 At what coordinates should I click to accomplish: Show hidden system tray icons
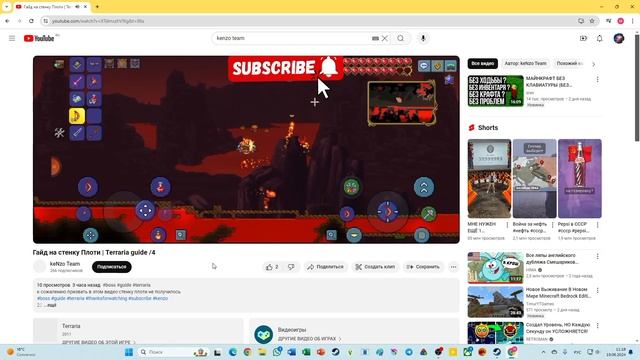click(543, 352)
